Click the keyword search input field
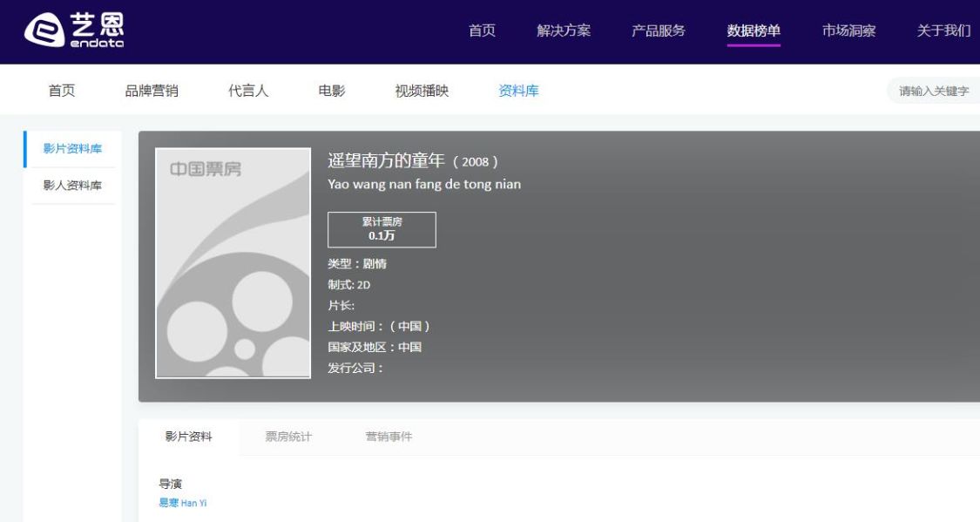The height and width of the screenshot is (522, 980). coord(934,91)
